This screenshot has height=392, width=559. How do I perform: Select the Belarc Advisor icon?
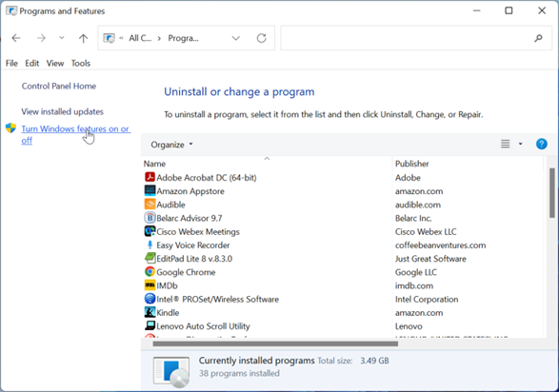[x=150, y=218]
